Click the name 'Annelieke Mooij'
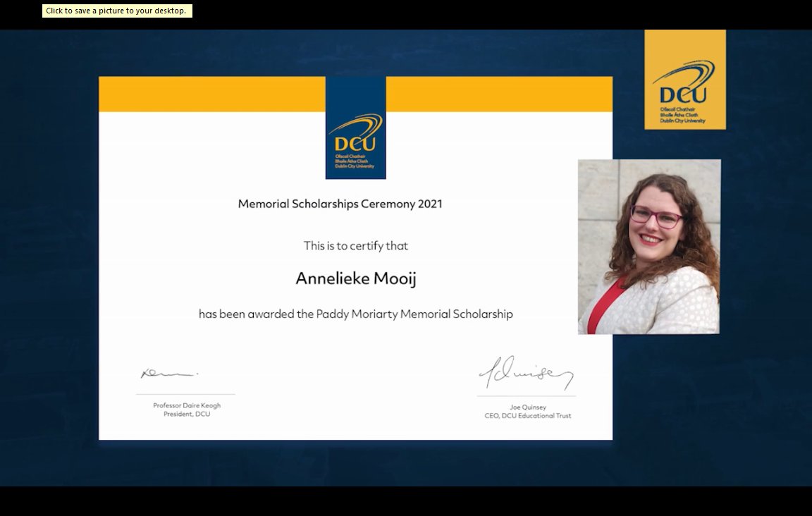812x516 pixels. [x=356, y=278]
